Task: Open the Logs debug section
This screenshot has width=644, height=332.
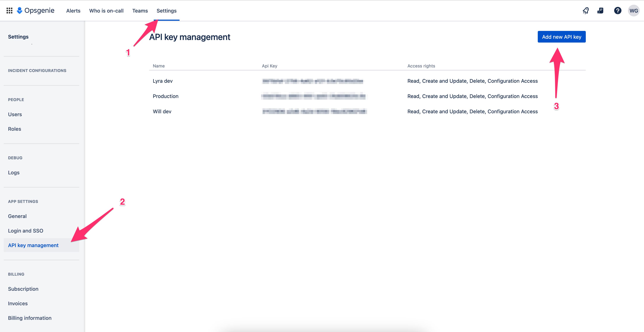Action: point(14,172)
